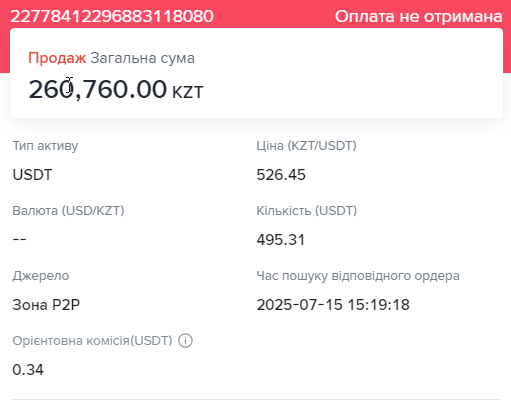Screen dimensions: 511x405
Task: Click the Джерело label
Action: tap(41, 276)
